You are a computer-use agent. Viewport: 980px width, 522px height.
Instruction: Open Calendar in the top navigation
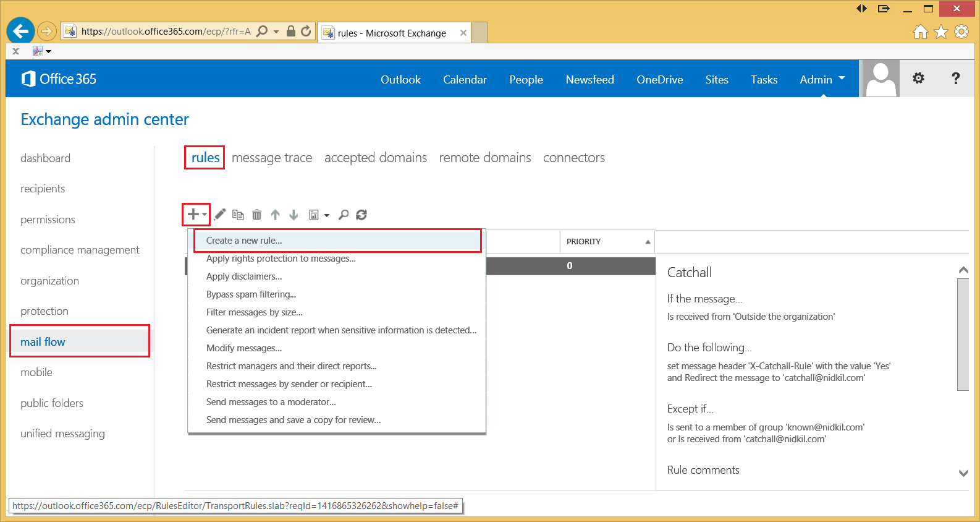tap(465, 80)
